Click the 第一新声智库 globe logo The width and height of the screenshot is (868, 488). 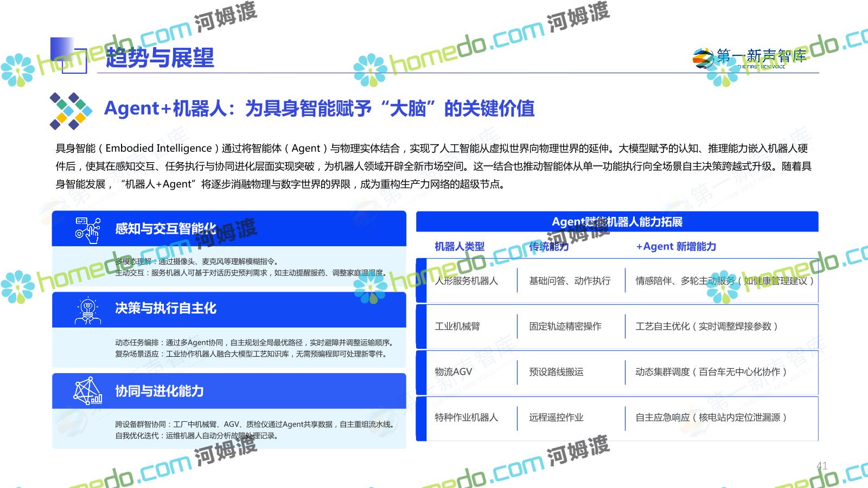pyautogui.click(x=703, y=58)
